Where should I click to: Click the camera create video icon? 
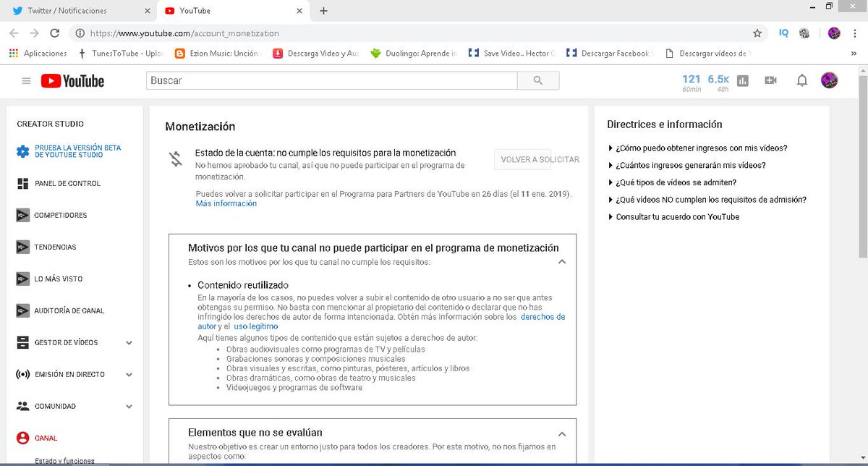[x=770, y=81]
